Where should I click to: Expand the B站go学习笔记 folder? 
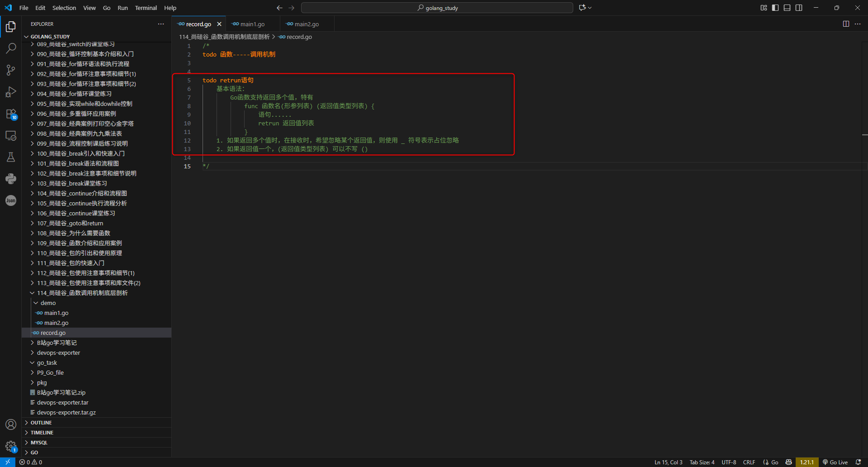click(x=97, y=343)
